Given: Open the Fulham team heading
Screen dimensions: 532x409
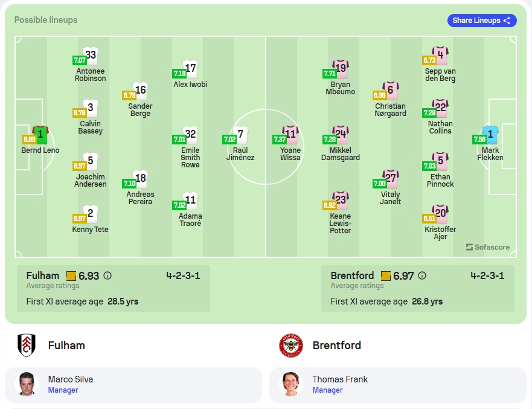Looking at the screenshot, I should tap(66, 345).
